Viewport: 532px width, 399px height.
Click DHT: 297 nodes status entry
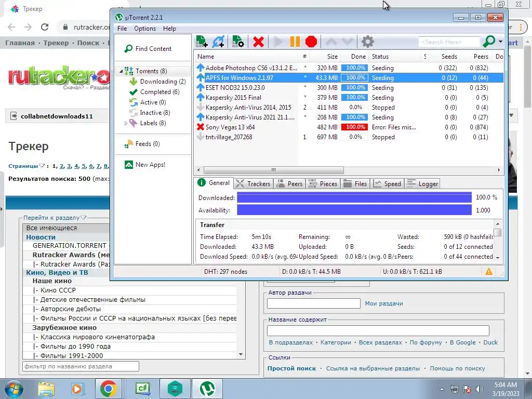click(x=225, y=271)
